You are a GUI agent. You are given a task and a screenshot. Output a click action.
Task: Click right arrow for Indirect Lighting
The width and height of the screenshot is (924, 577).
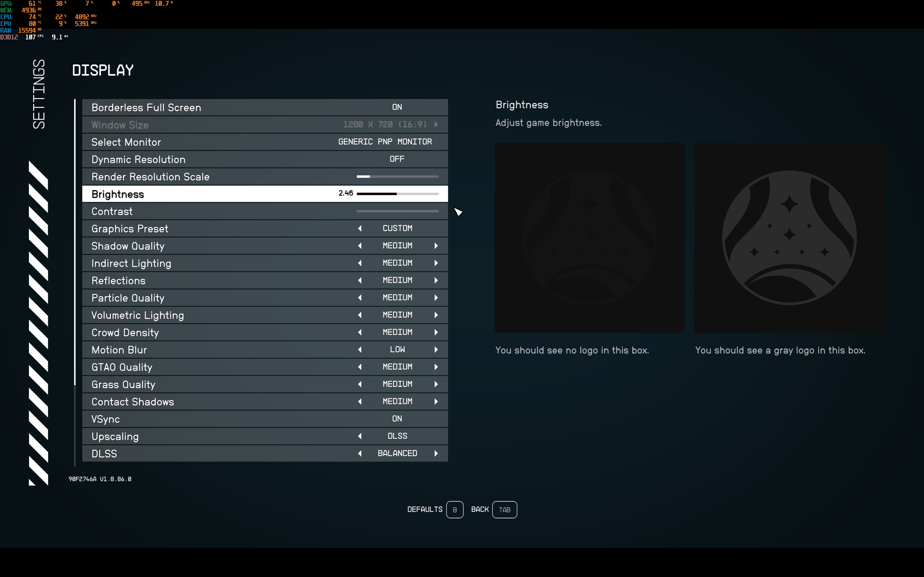coord(436,263)
